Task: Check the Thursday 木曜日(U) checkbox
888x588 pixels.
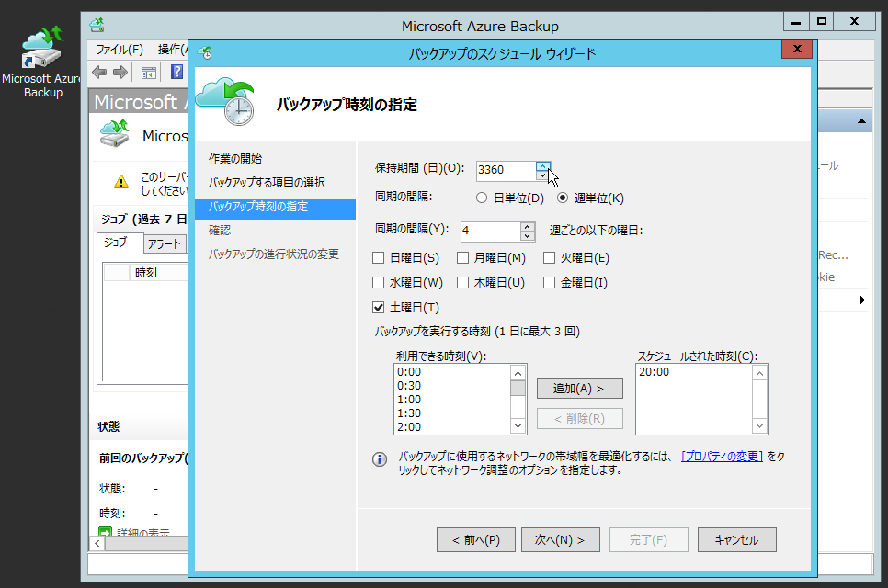Action: (x=462, y=282)
